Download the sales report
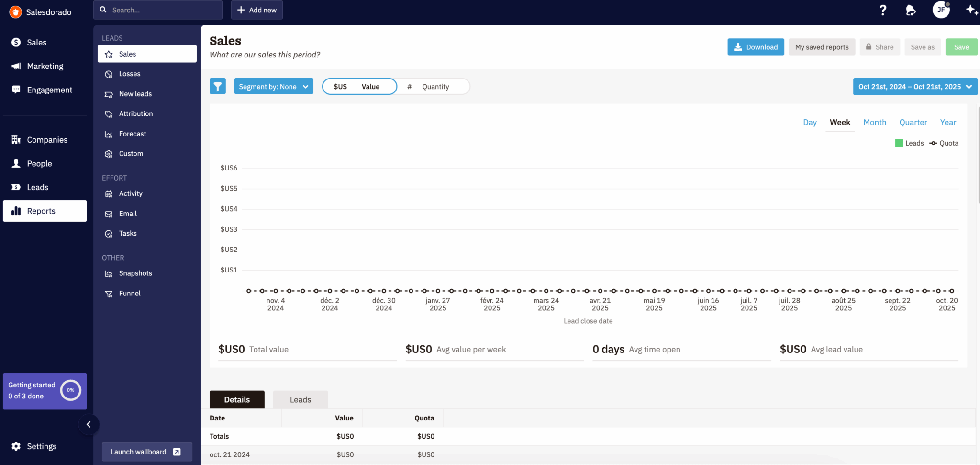Image resolution: width=980 pixels, height=465 pixels. 756,47
